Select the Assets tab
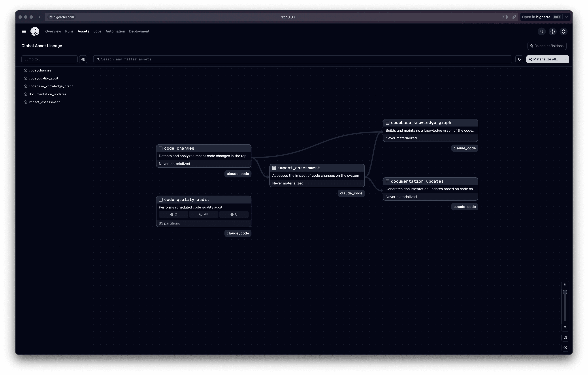Screen dimensions: 588x375 pyautogui.click(x=83, y=32)
